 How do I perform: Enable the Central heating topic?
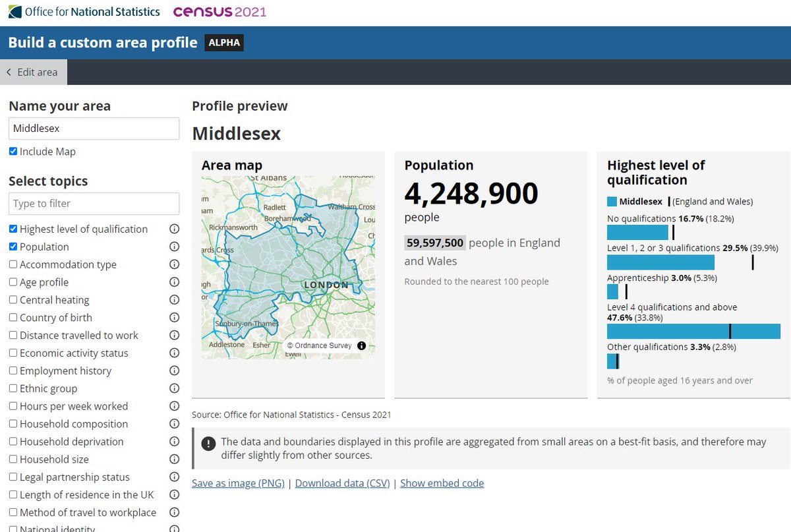(14, 299)
